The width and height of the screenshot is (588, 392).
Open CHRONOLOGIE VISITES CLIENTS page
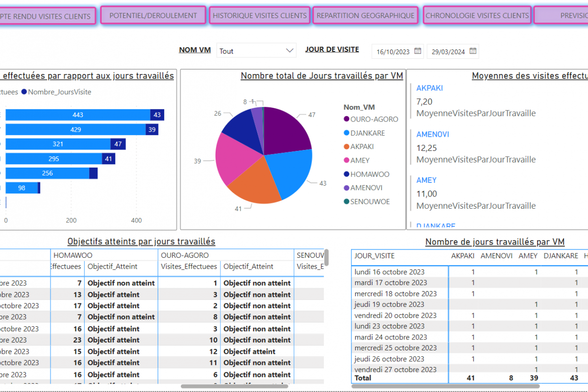click(x=477, y=16)
